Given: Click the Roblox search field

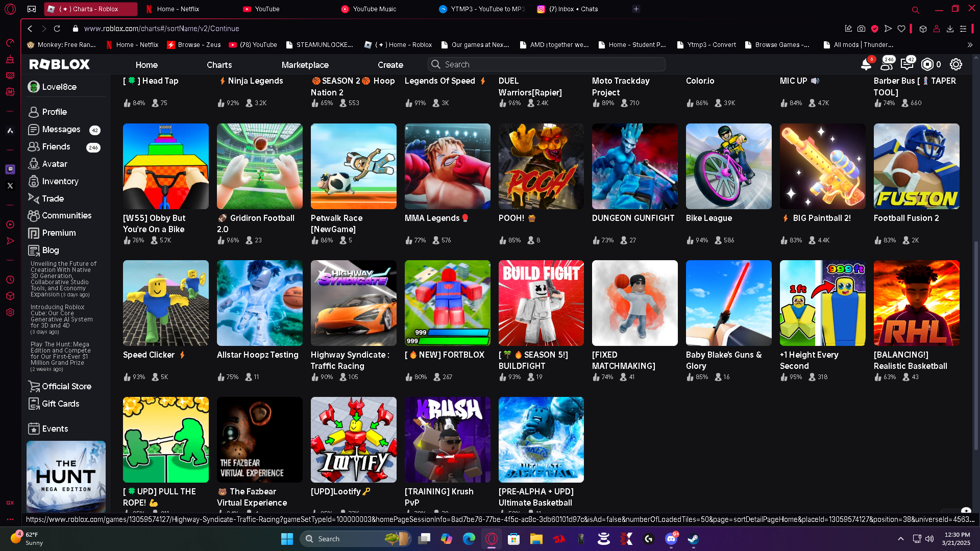Looking at the screenshot, I should click(x=546, y=64).
